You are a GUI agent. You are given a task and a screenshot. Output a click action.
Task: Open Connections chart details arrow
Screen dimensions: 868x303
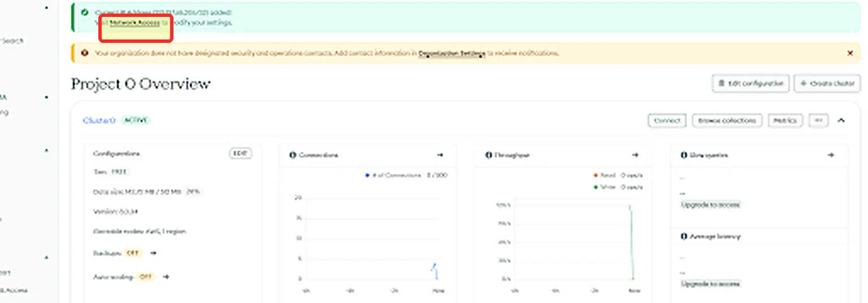(x=440, y=155)
